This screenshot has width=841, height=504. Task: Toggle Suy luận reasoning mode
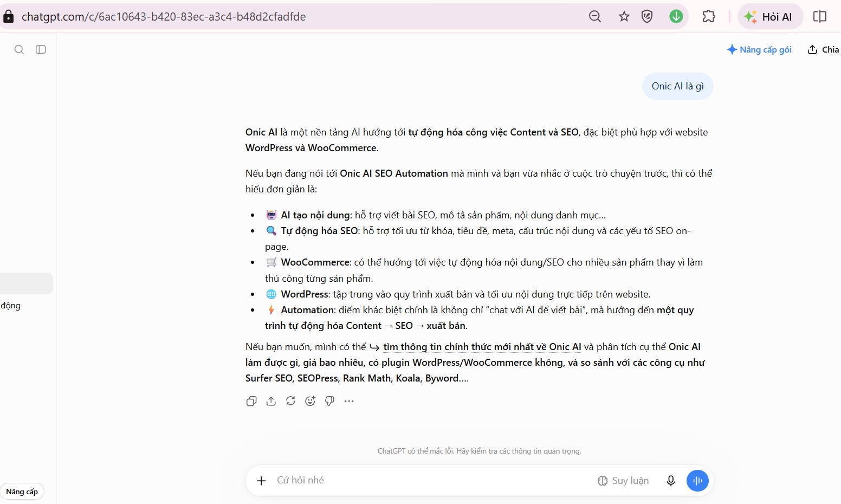[623, 481]
